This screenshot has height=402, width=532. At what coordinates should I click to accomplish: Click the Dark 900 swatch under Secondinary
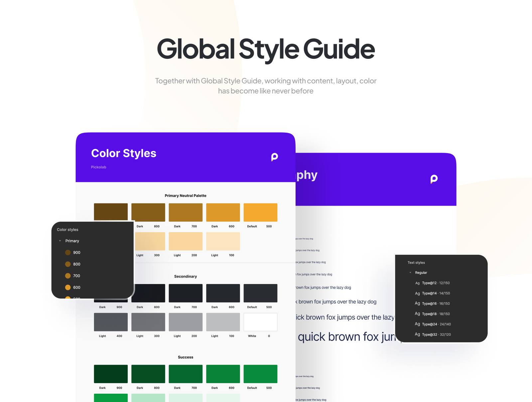coord(111,293)
